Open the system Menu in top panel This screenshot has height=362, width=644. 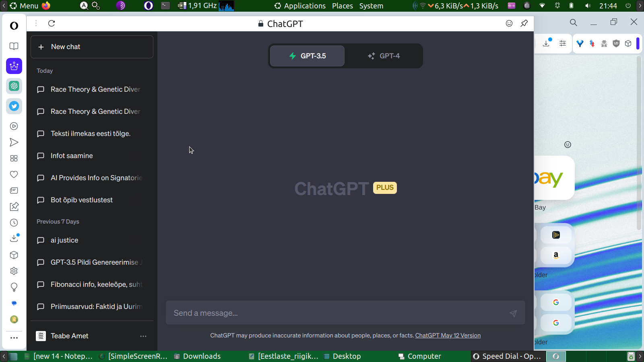pos(24,6)
